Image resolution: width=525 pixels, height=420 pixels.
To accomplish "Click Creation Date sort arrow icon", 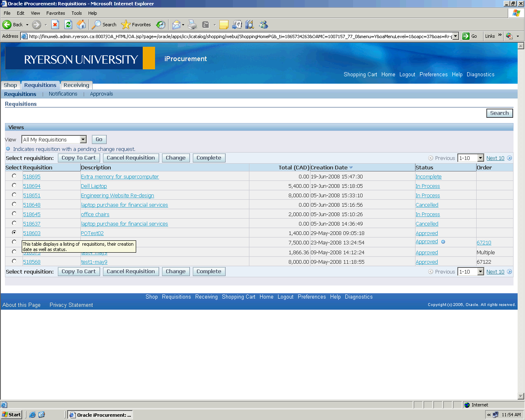I will point(351,168).
